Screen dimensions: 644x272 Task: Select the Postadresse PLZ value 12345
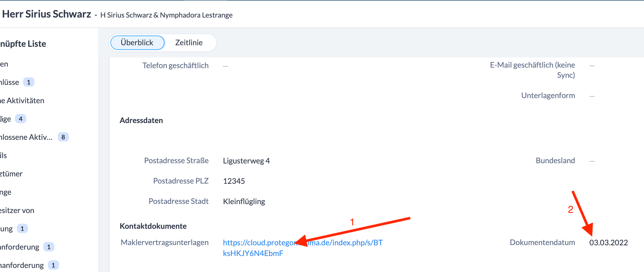234,181
